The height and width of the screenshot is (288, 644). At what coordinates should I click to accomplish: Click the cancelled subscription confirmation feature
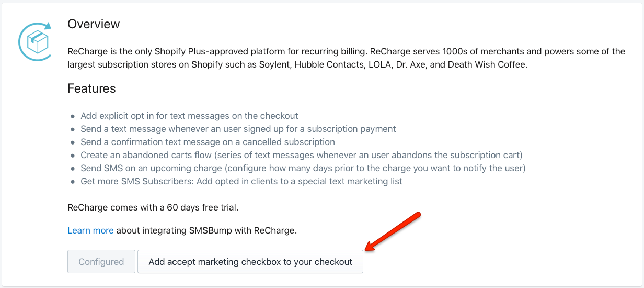coord(208,142)
